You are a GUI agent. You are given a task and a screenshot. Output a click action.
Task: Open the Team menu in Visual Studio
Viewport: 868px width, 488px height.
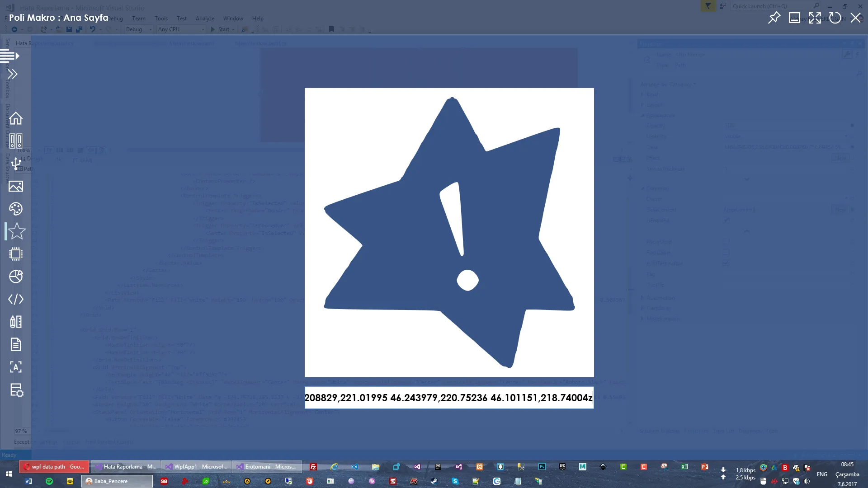point(139,19)
